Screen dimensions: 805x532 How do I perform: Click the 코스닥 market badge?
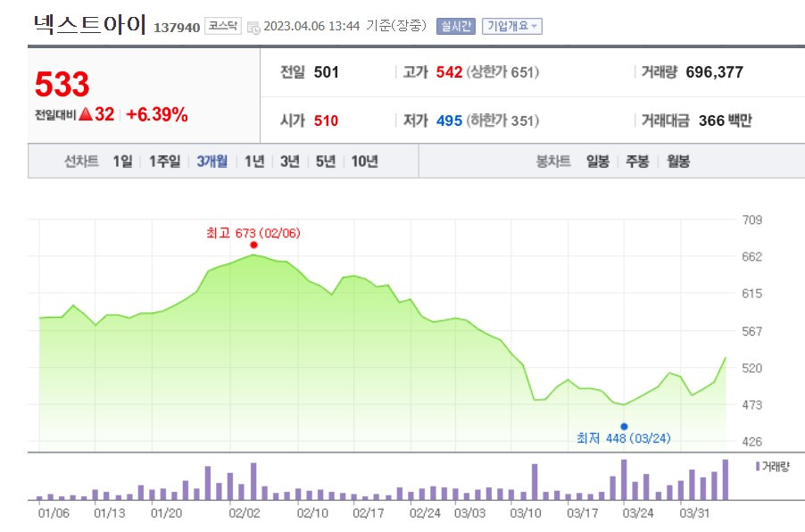(223, 25)
